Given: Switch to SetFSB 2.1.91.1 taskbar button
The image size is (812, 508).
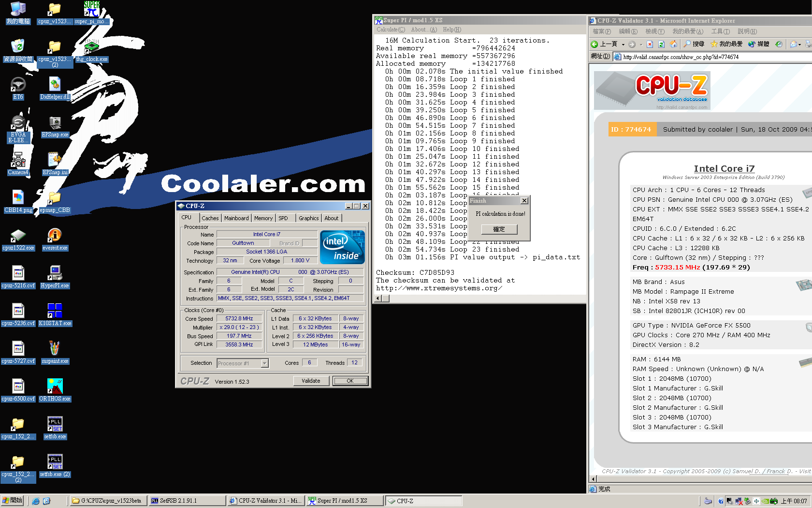Looking at the screenshot, I should 187,501.
